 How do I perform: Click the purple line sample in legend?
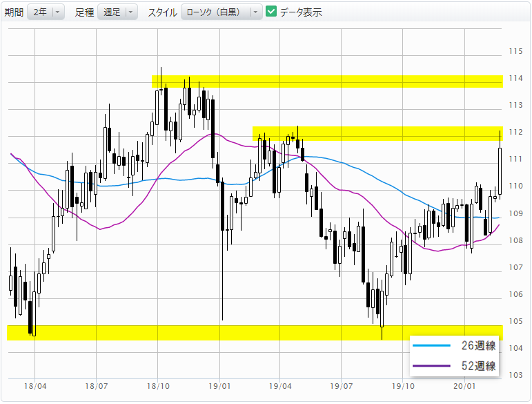[x=431, y=366]
